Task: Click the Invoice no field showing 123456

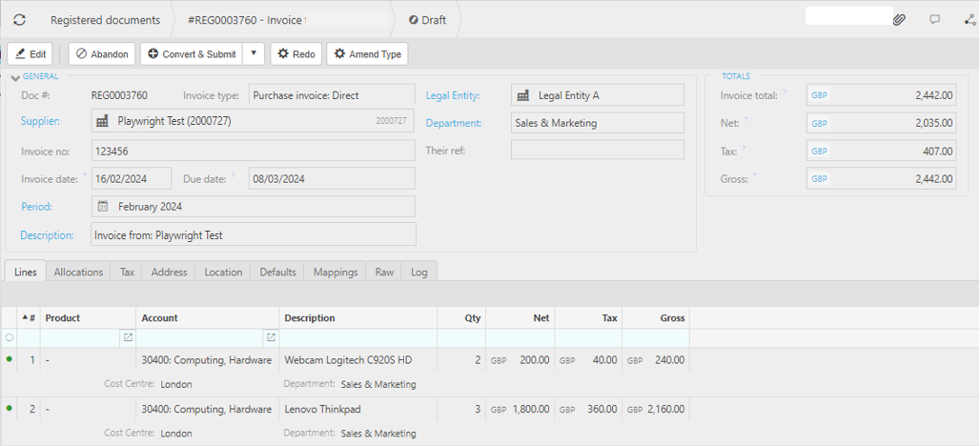Action: 253,151
